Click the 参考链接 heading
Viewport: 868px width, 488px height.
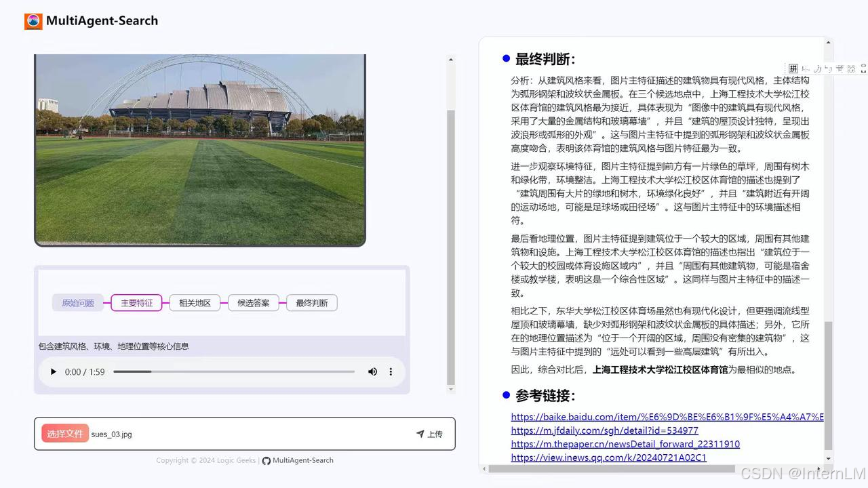tap(545, 395)
